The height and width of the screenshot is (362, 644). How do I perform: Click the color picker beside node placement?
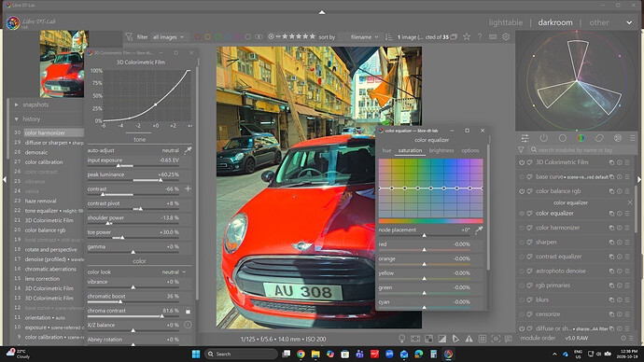[x=479, y=230]
